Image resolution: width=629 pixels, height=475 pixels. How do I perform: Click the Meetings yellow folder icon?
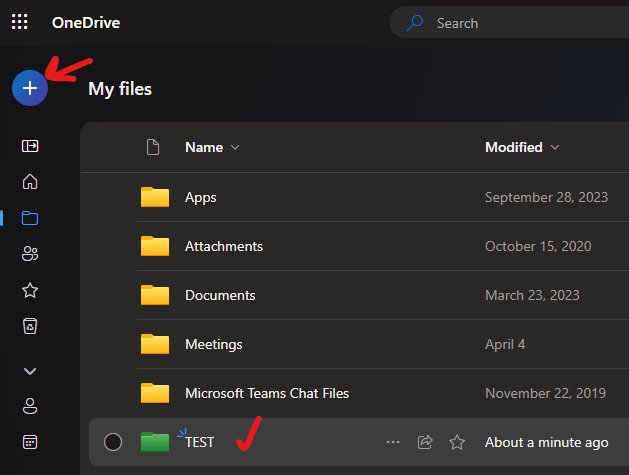click(155, 344)
